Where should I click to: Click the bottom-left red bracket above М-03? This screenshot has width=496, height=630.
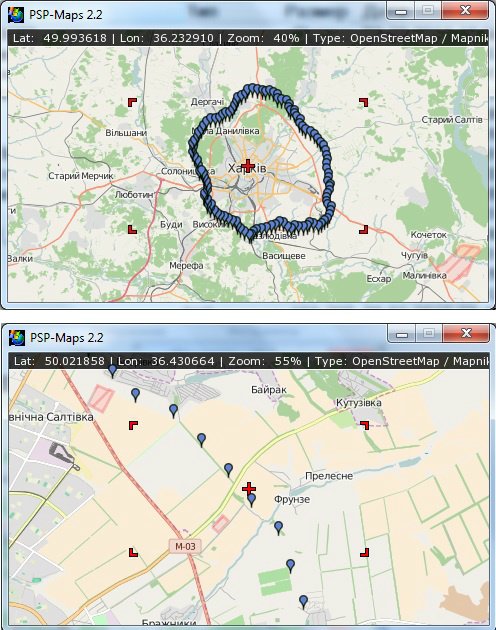tap(133, 552)
